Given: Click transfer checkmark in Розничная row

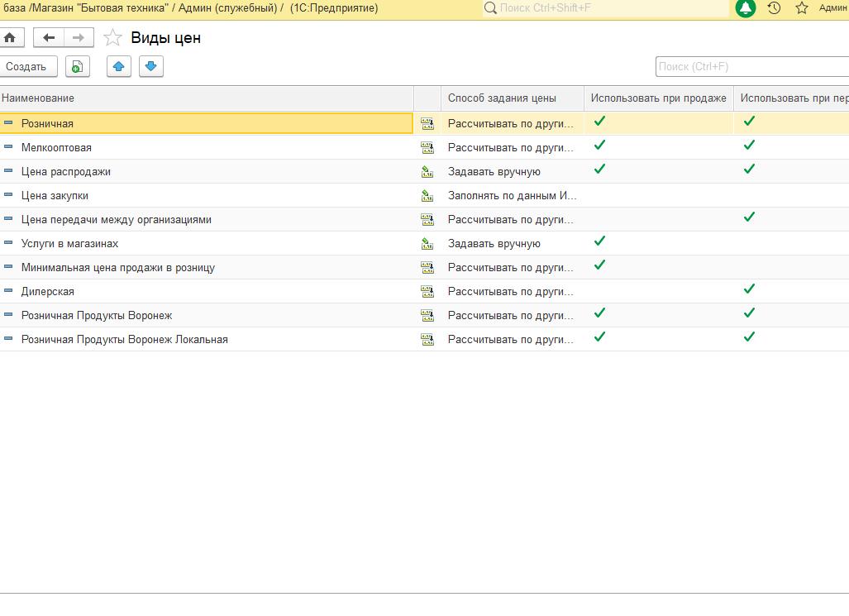Looking at the screenshot, I should (x=749, y=122).
